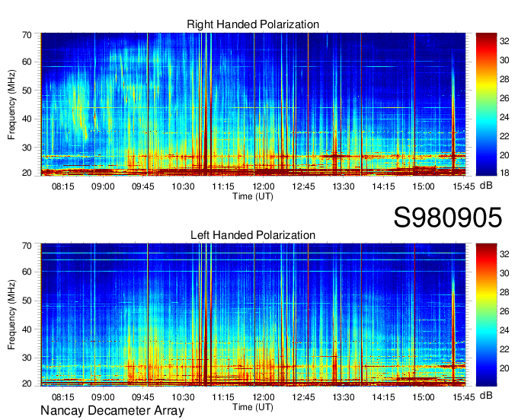Image resolution: width=518 pixels, height=420 pixels.
Task: Click "14:15" time tick under the upper plot
Action: [x=383, y=186]
